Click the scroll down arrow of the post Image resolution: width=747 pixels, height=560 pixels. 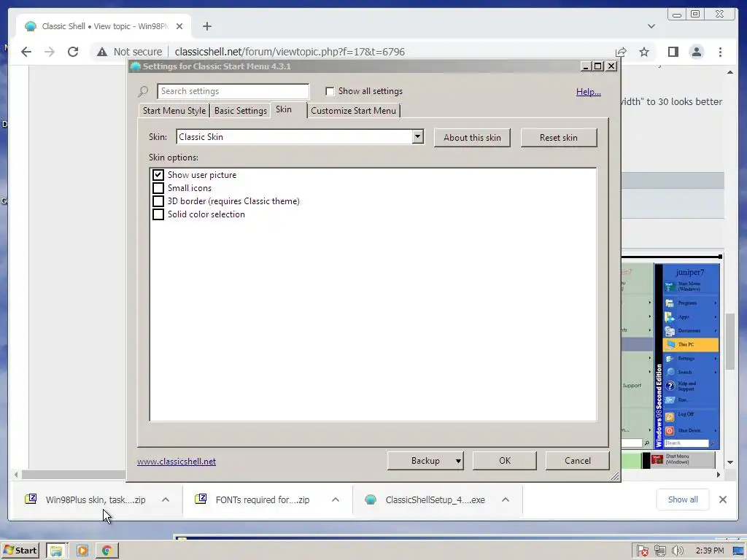pos(729,462)
